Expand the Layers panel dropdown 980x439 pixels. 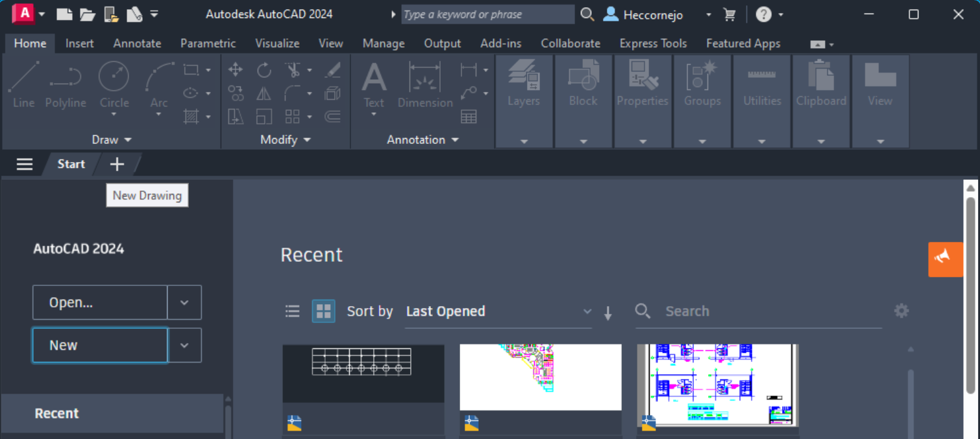(x=524, y=141)
